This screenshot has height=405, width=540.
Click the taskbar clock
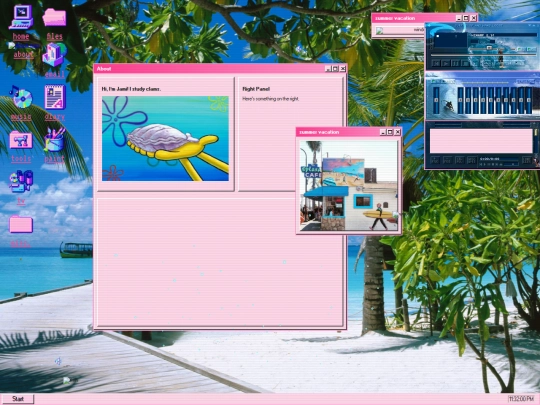(521, 399)
